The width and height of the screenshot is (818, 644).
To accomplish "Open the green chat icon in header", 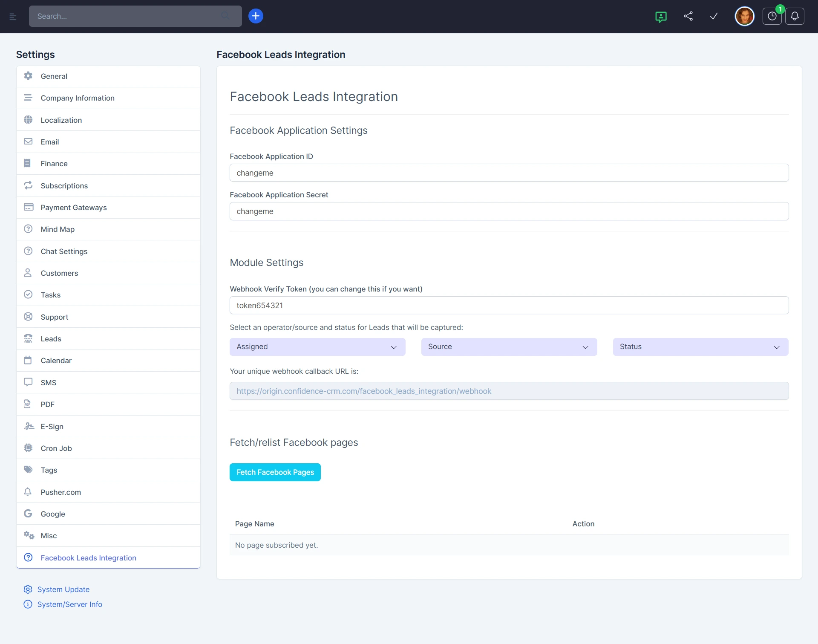I will (x=661, y=17).
